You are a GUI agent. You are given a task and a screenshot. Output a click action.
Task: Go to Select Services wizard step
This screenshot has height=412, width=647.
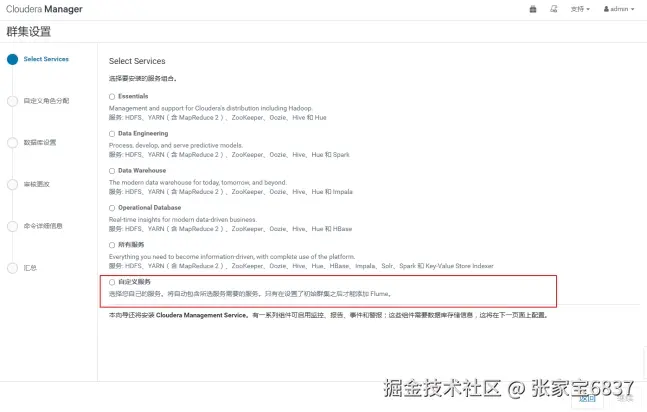[46, 59]
